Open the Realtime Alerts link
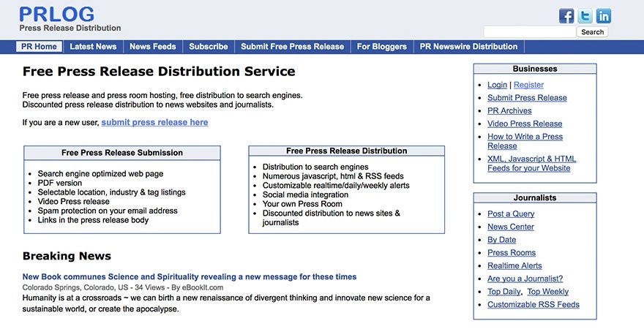Viewport: 644px width, 329px height. tap(514, 266)
